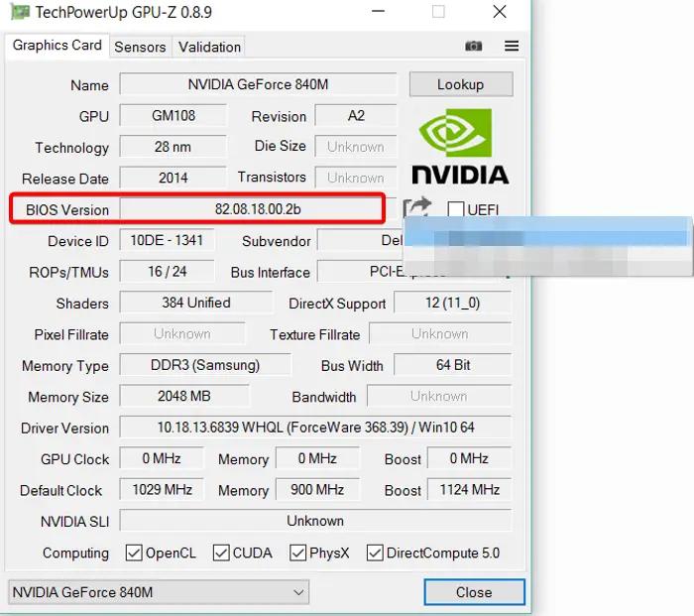Select the Graphics Card tab

click(58, 46)
